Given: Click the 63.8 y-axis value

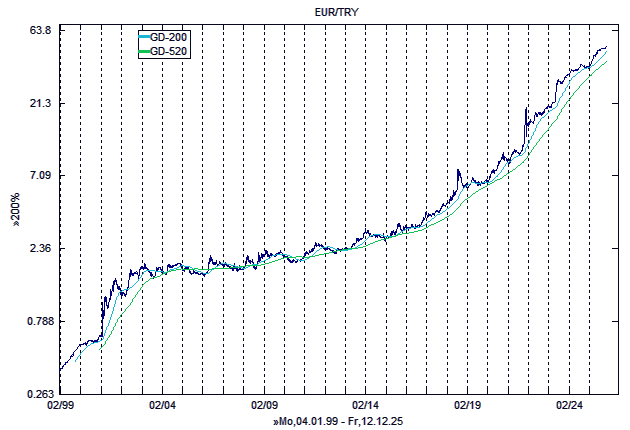Looking at the screenshot, I should click(x=40, y=31).
